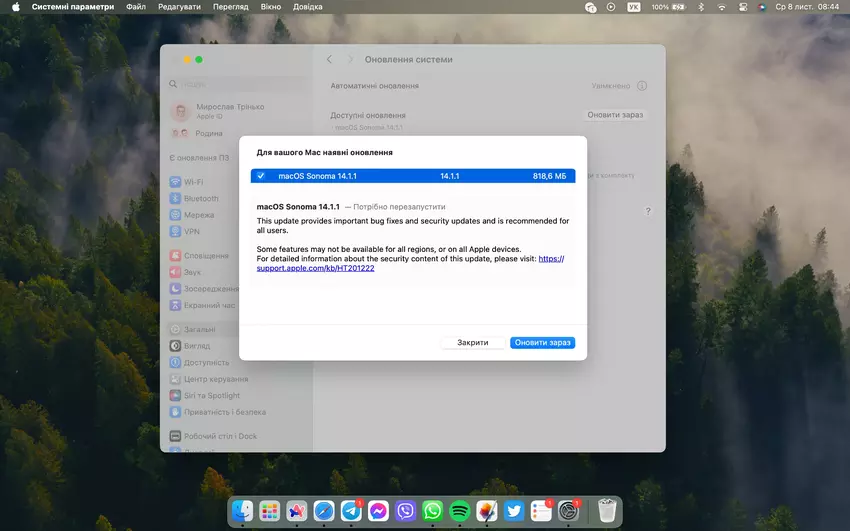Click the Оновити зараз button in dialog
The height and width of the screenshot is (531, 850).
(542, 343)
